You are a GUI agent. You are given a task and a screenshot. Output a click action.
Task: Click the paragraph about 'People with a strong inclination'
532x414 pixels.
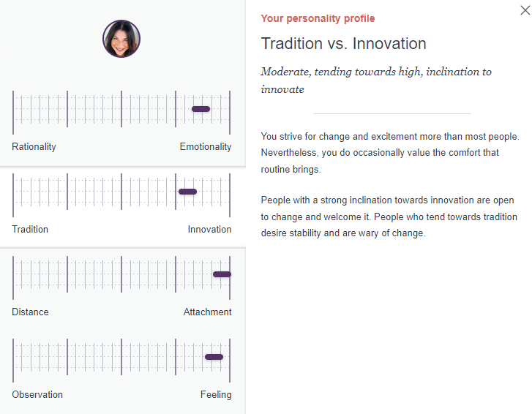click(389, 217)
